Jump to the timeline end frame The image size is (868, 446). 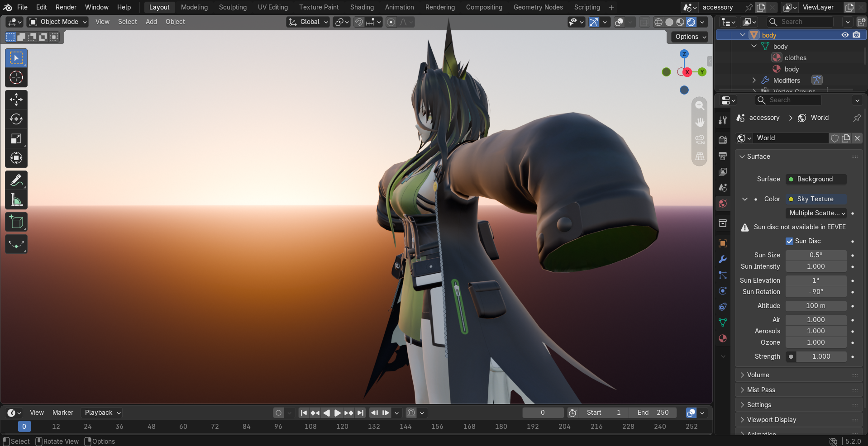[360, 413]
